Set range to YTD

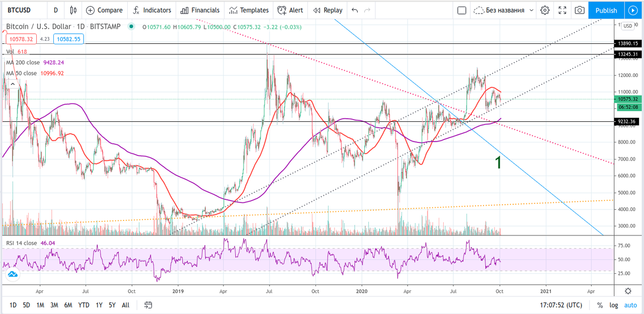click(84, 305)
